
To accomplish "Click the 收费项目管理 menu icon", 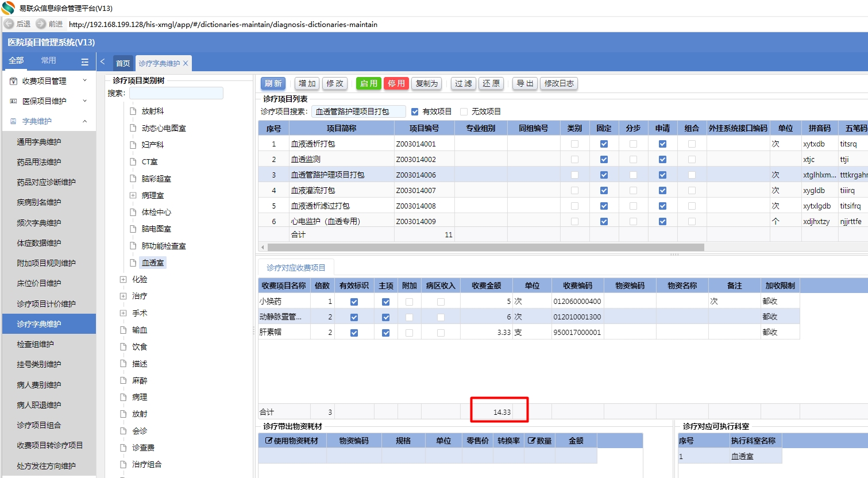I will 13,81.
